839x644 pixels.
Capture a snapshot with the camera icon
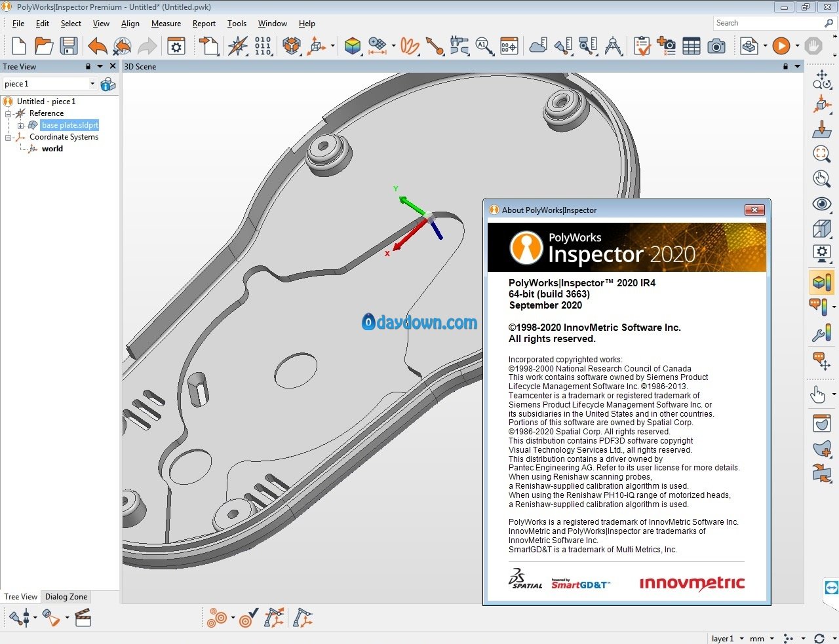[716, 46]
